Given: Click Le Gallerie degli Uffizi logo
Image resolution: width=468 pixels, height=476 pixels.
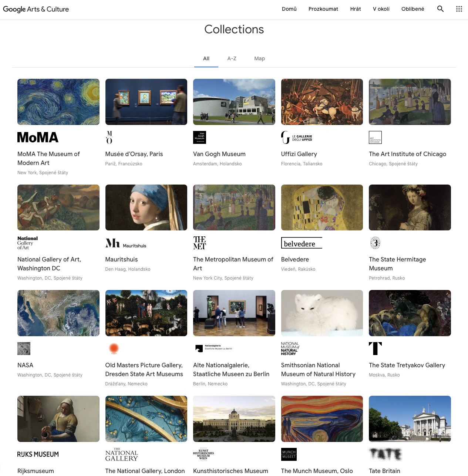Looking at the screenshot, I should click(x=297, y=138).
